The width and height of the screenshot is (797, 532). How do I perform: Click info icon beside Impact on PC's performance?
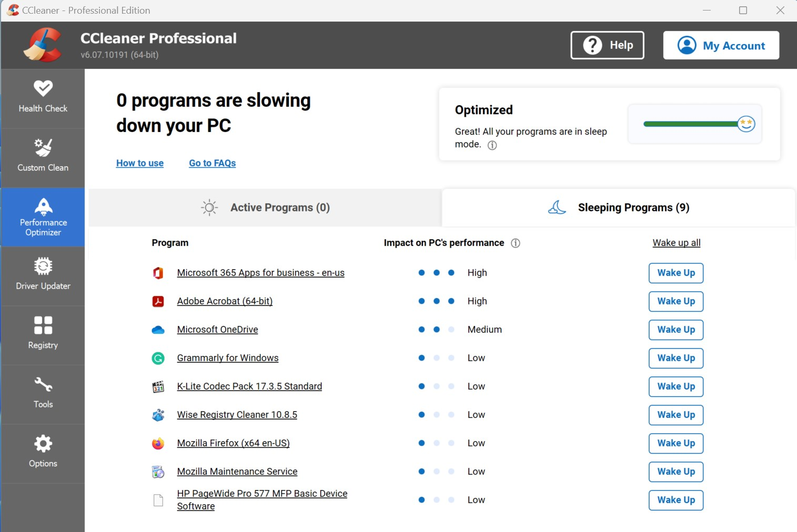(516, 243)
